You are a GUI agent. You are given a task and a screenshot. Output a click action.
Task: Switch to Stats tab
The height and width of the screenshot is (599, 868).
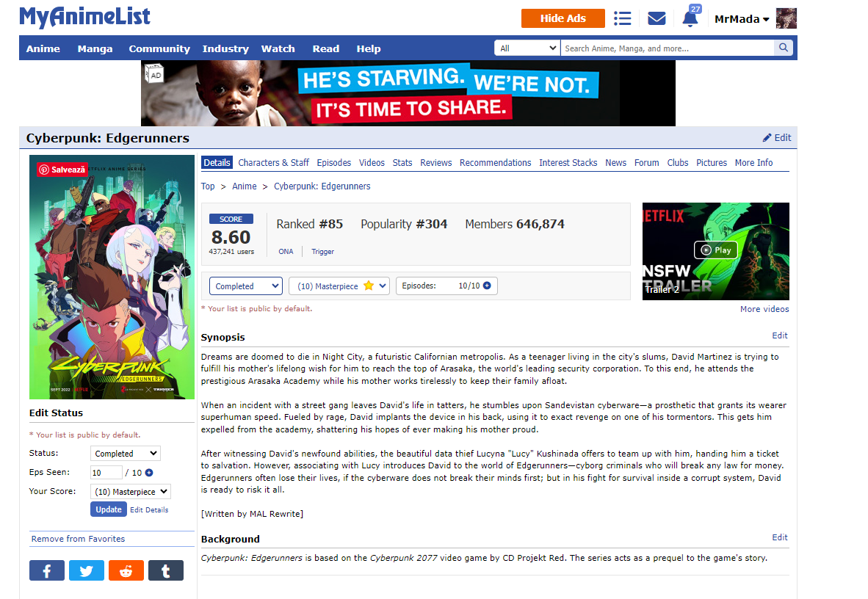click(402, 163)
